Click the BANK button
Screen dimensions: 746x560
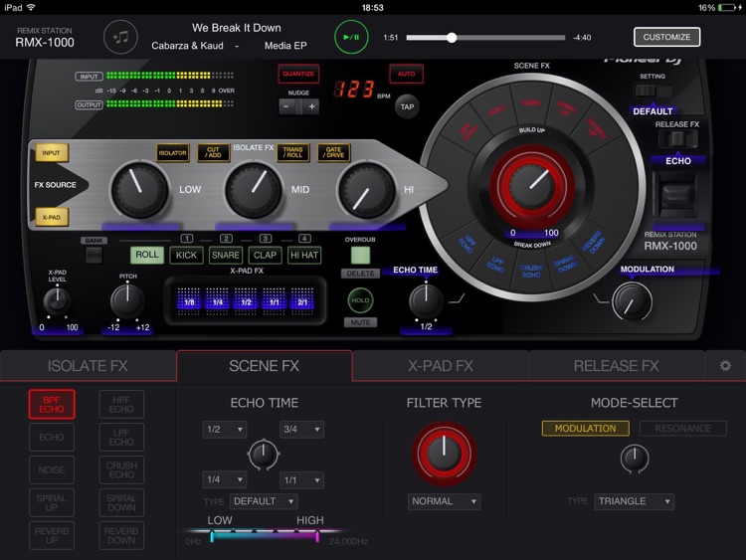point(94,256)
